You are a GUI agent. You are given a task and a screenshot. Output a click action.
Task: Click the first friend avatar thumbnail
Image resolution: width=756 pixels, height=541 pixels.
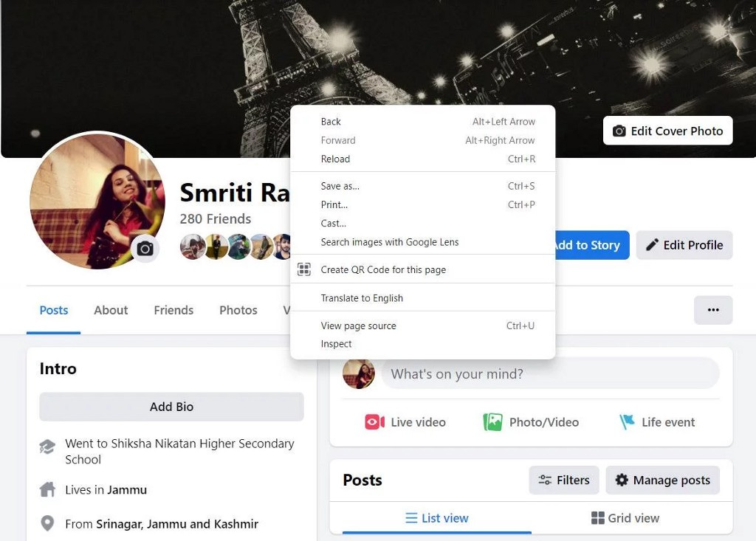pos(192,247)
